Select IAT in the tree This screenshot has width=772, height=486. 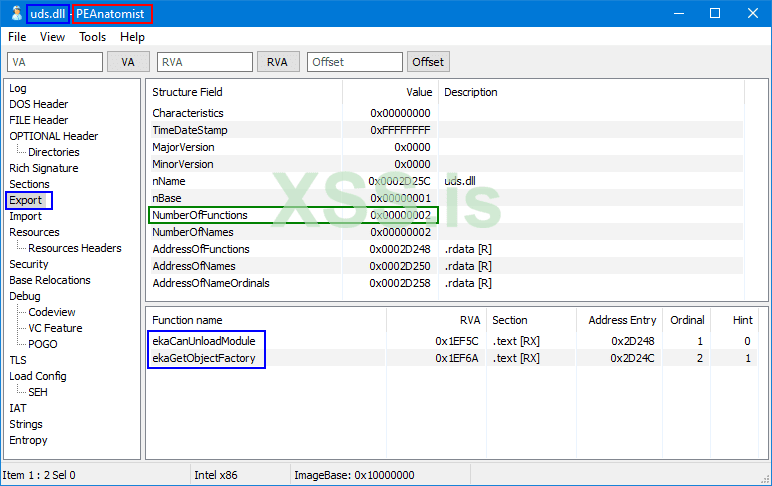[x=18, y=408]
